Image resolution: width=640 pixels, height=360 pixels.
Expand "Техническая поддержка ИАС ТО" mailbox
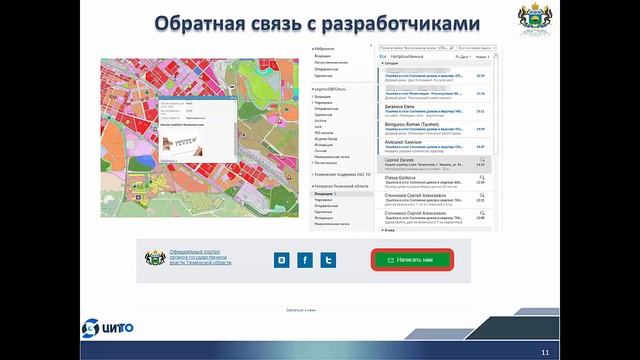(313, 175)
